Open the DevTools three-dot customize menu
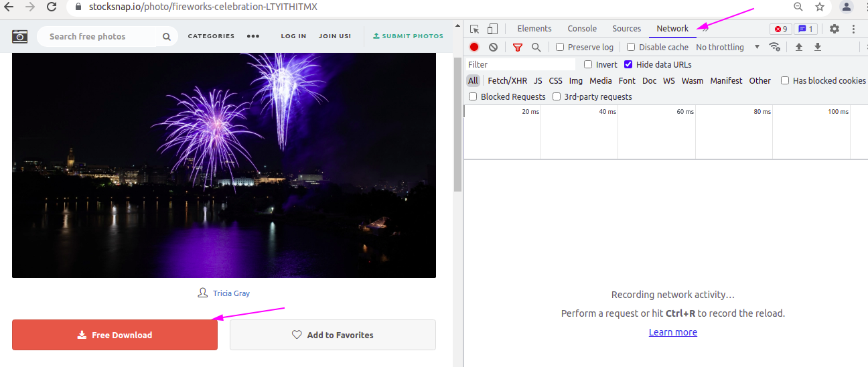The height and width of the screenshot is (367, 868). tap(854, 29)
